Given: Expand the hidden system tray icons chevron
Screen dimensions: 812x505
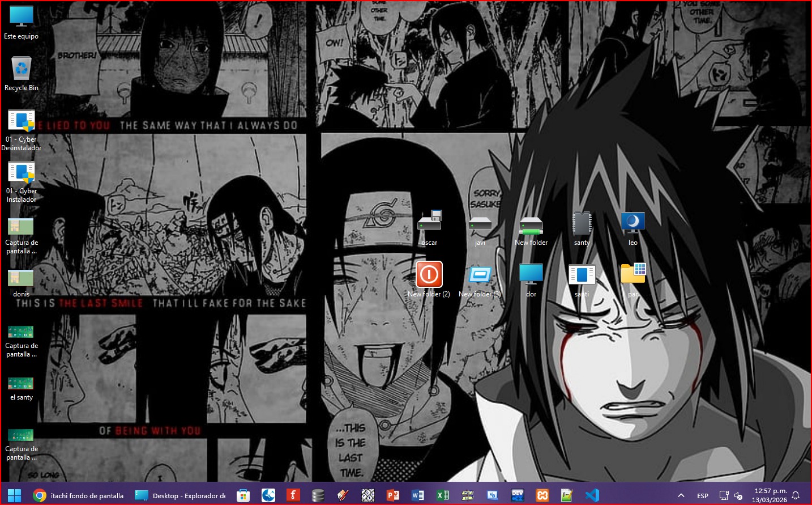Looking at the screenshot, I should [681, 495].
